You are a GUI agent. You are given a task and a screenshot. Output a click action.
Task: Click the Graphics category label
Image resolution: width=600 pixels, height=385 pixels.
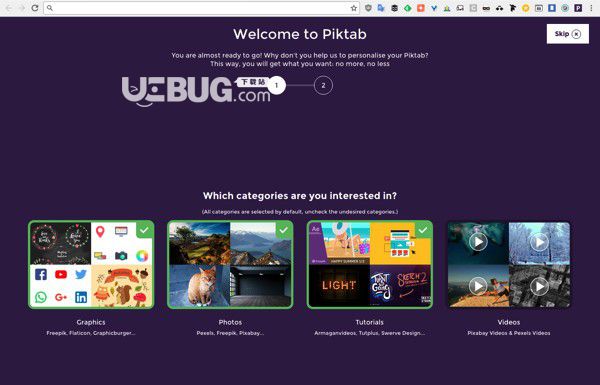tap(91, 322)
